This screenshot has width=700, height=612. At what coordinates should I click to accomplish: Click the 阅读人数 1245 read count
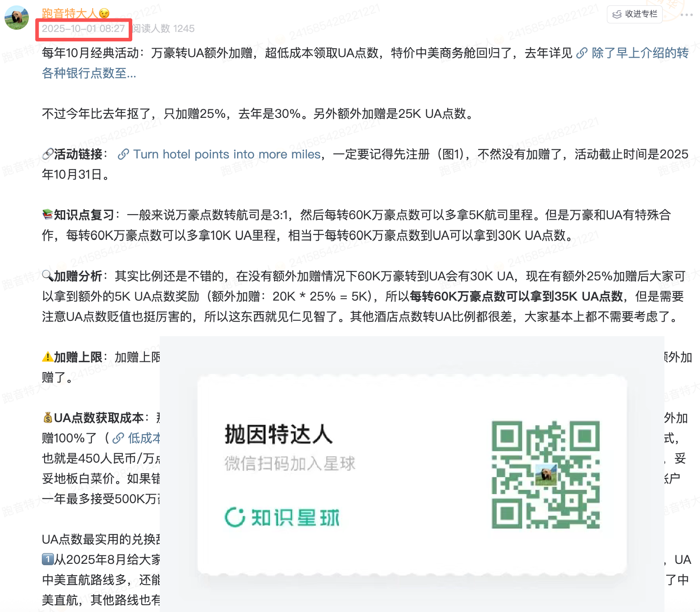164,29
